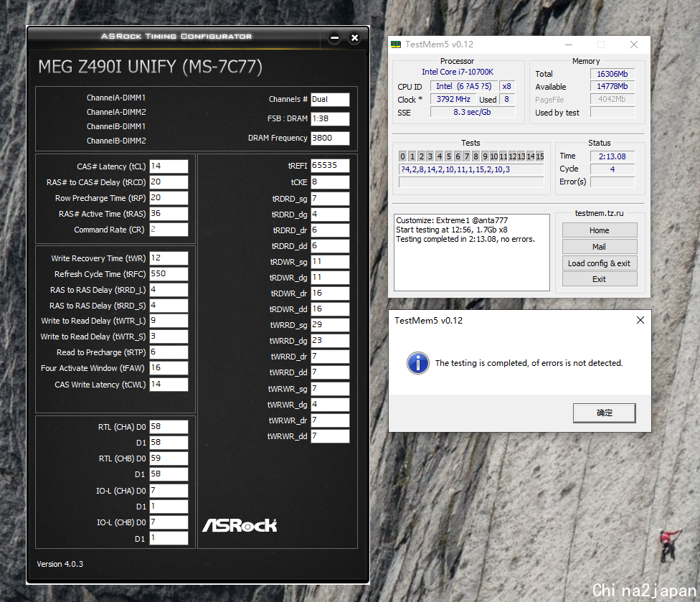
Task: Click the tWRRD_dg field showing 23
Action: click(x=330, y=341)
